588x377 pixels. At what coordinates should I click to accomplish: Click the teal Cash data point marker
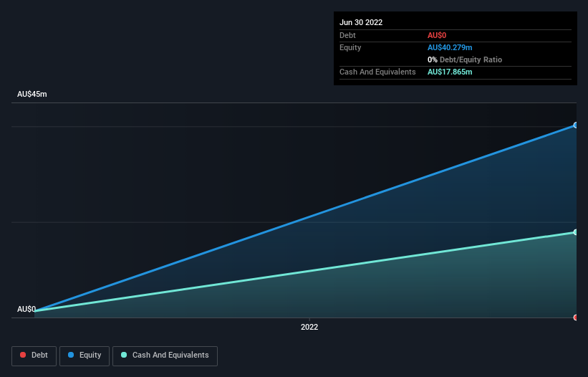click(576, 232)
